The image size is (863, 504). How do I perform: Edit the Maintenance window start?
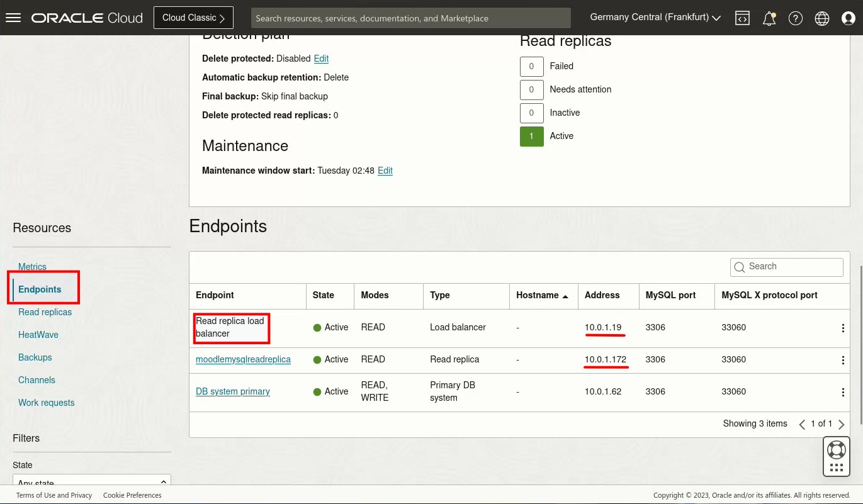385,171
